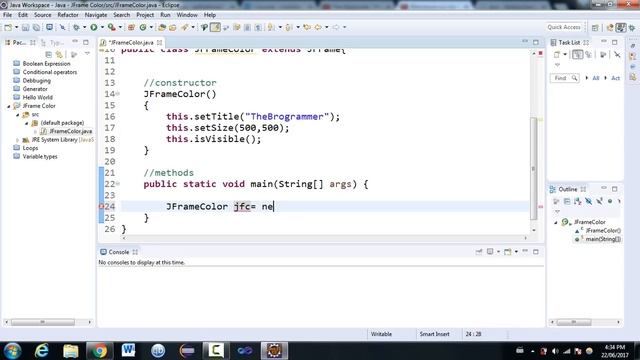
Task: Open the File menu
Action: click(7, 15)
